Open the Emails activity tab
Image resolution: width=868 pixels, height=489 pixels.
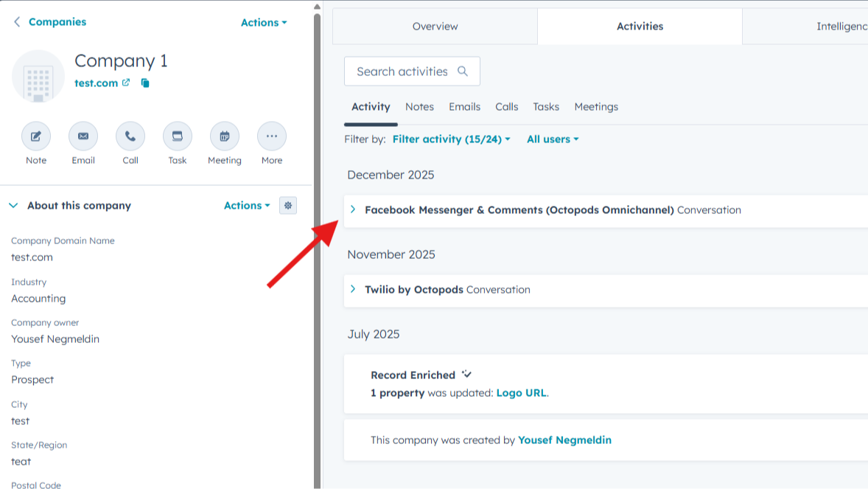pyautogui.click(x=464, y=107)
